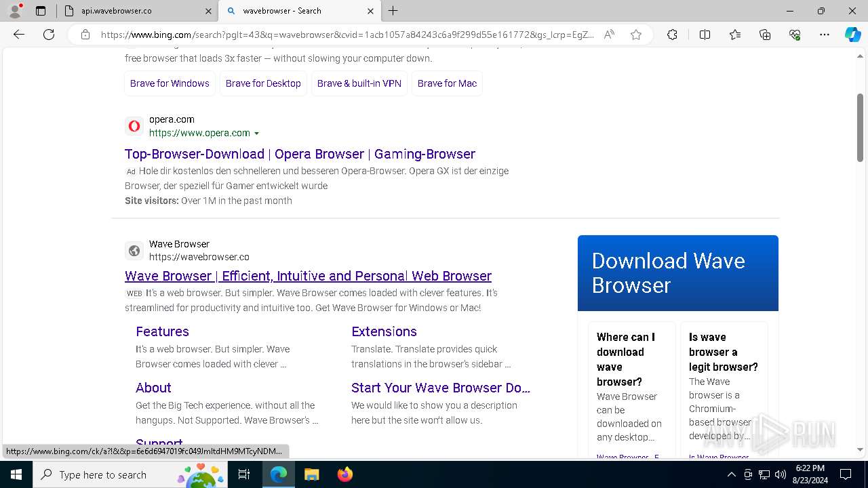Add this page to favorites star

636,35
